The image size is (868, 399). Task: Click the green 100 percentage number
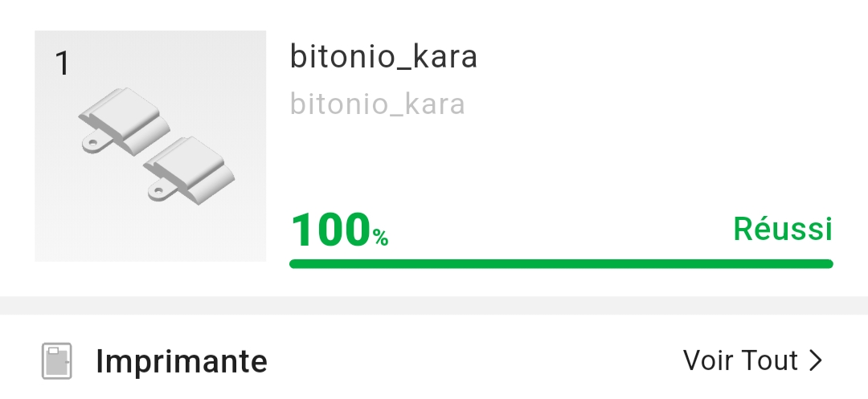pyautogui.click(x=330, y=230)
